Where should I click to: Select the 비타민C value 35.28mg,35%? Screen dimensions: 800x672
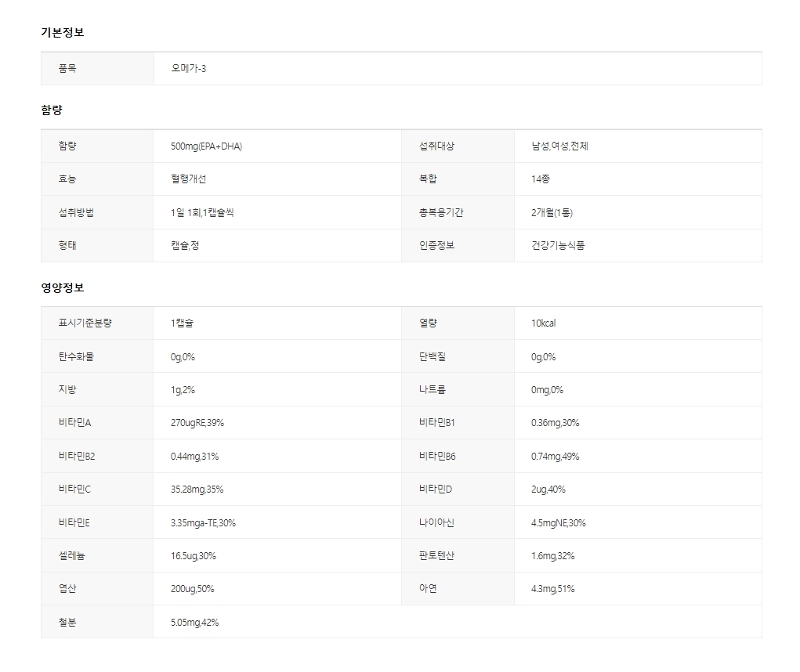[x=197, y=490]
